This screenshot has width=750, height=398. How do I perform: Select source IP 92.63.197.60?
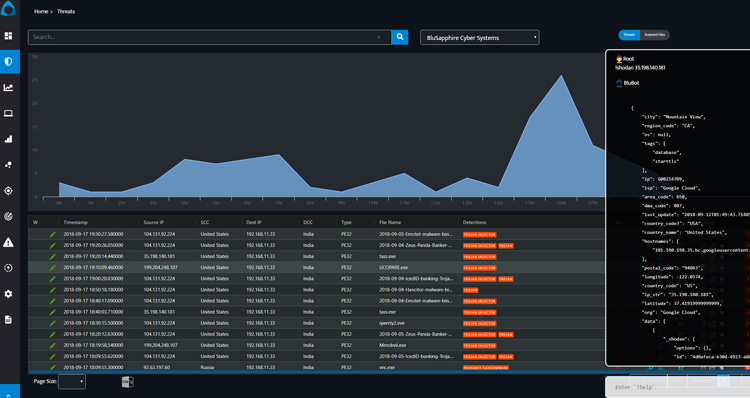click(157, 367)
